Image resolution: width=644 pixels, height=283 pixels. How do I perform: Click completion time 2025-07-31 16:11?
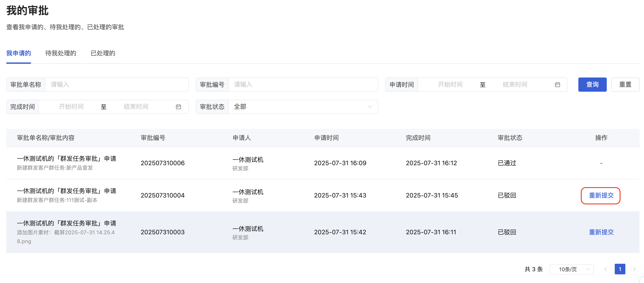coord(431,232)
